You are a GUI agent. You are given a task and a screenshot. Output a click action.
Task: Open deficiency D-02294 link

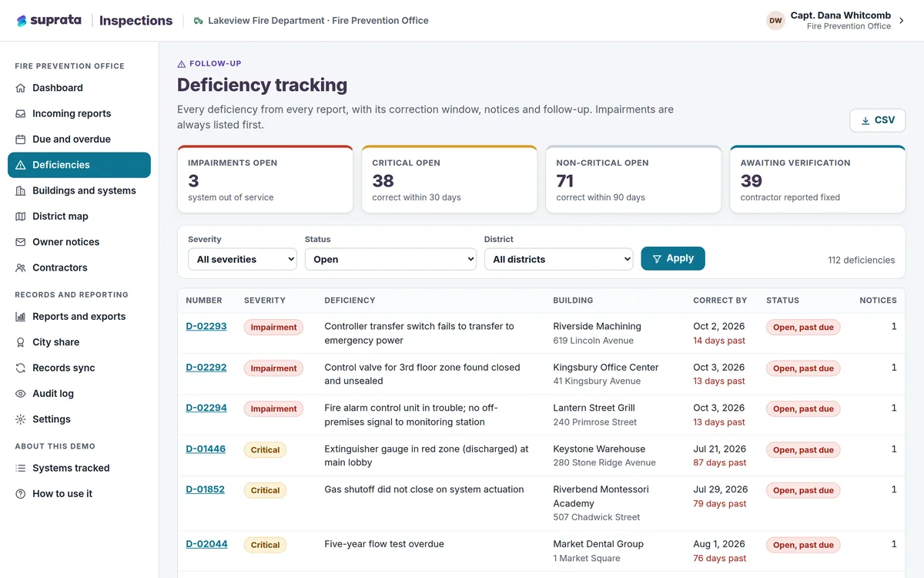coord(206,408)
